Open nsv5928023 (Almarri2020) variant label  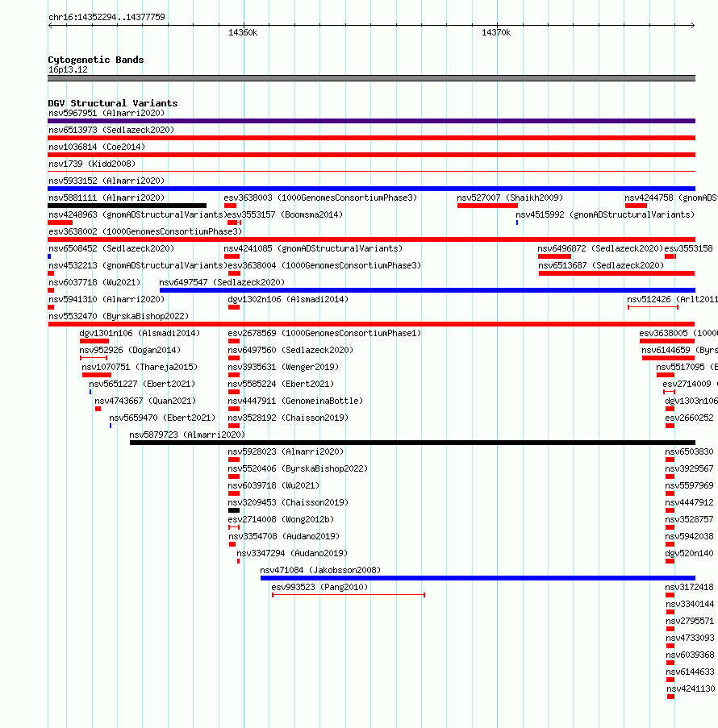(286, 452)
